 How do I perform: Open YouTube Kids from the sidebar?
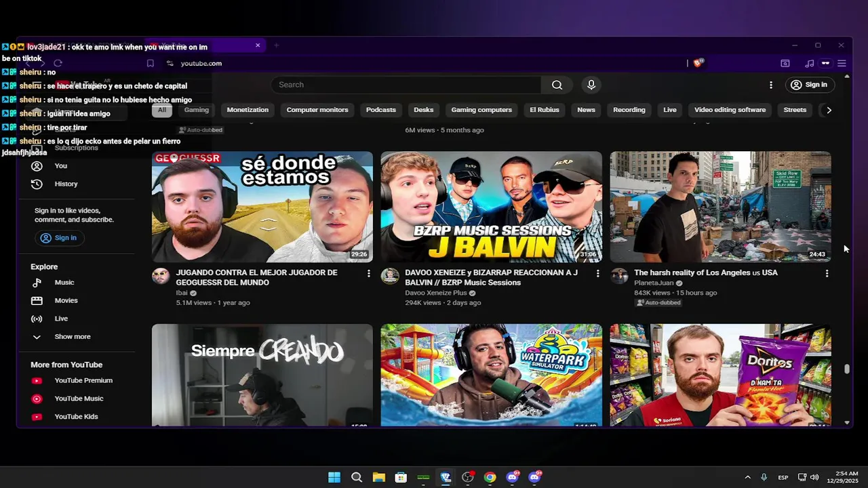click(x=77, y=417)
